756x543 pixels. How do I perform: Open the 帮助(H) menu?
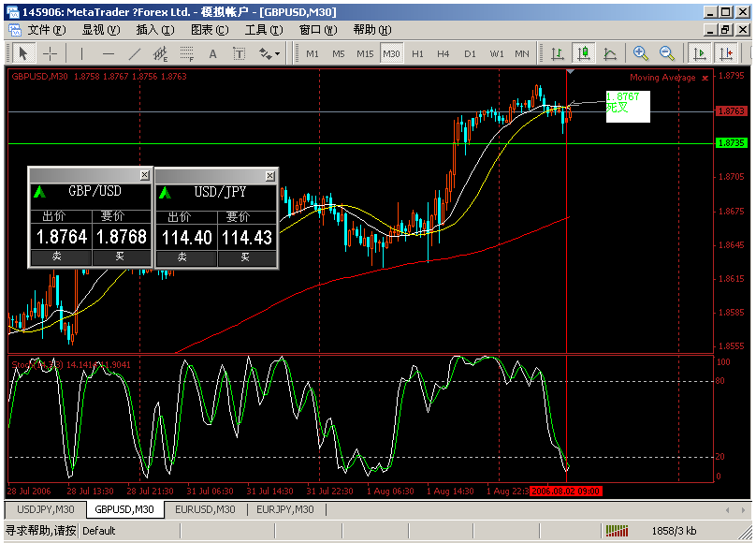372,30
